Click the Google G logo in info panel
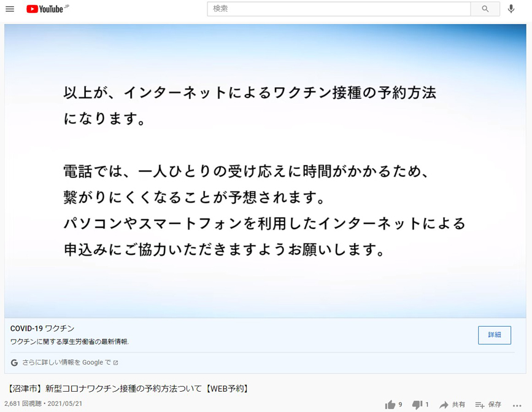 tap(14, 363)
